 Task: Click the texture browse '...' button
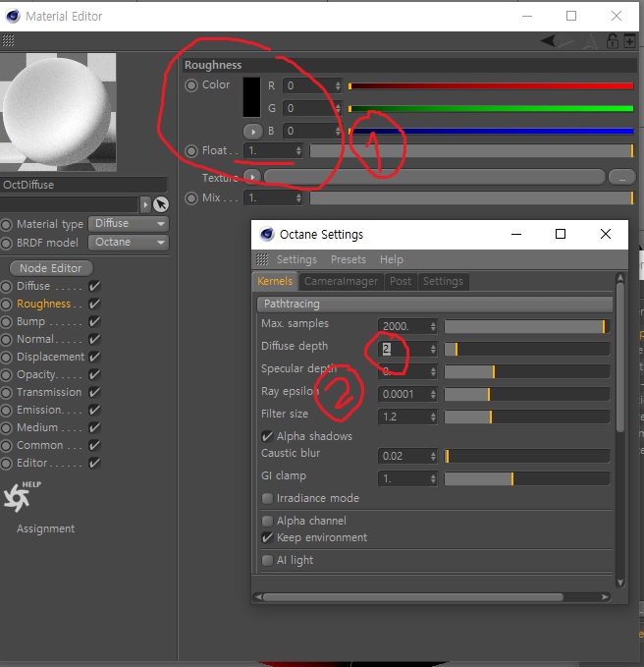pyautogui.click(x=619, y=177)
